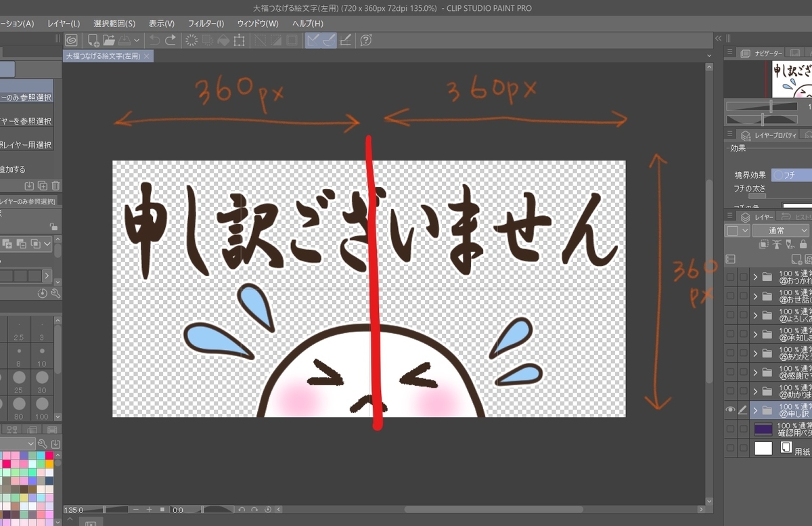The height and width of the screenshot is (526, 812).
Task: Hide the ㉒申し訳 layer folder eye icon
Action: coord(730,410)
